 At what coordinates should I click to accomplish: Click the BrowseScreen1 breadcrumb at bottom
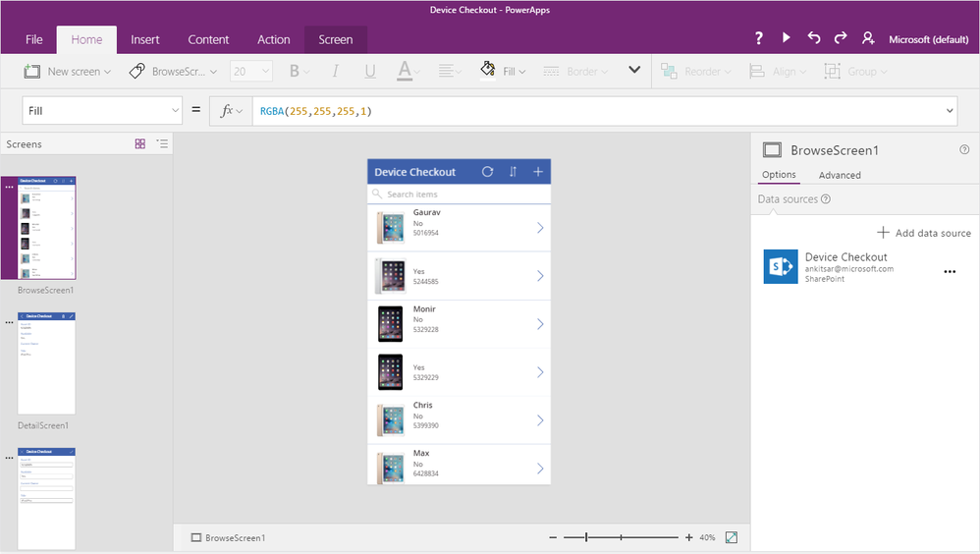click(x=228, y=537)
